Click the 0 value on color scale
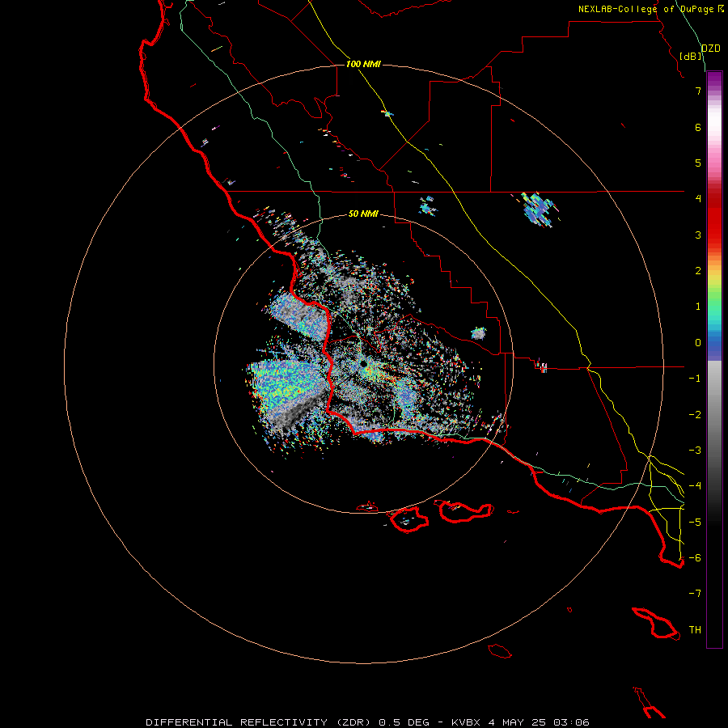 click(698, 343)
